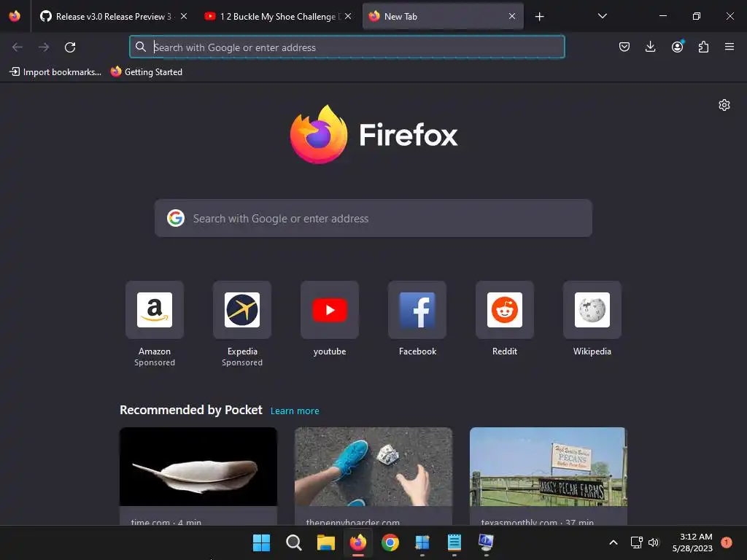Viewport: 747px width, 560px height.
Task: Close the New Tab tab
Action: [511, 16]
